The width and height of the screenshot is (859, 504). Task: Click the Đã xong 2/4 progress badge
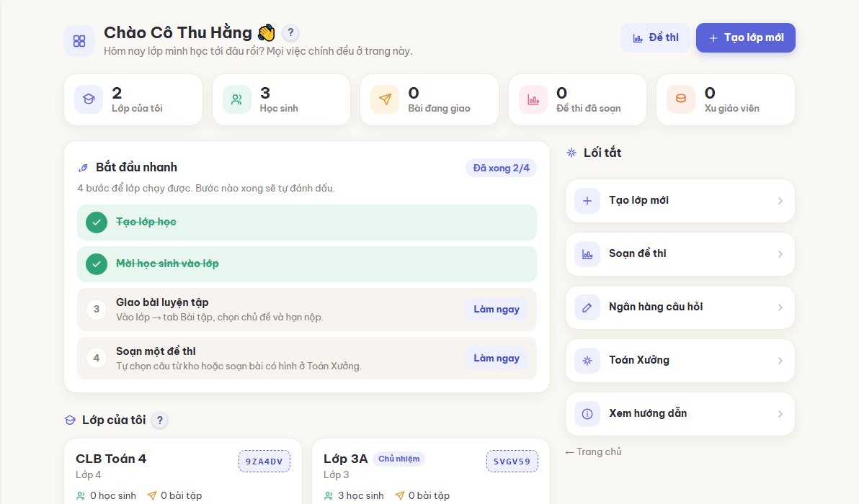click(x=502, y=168)
